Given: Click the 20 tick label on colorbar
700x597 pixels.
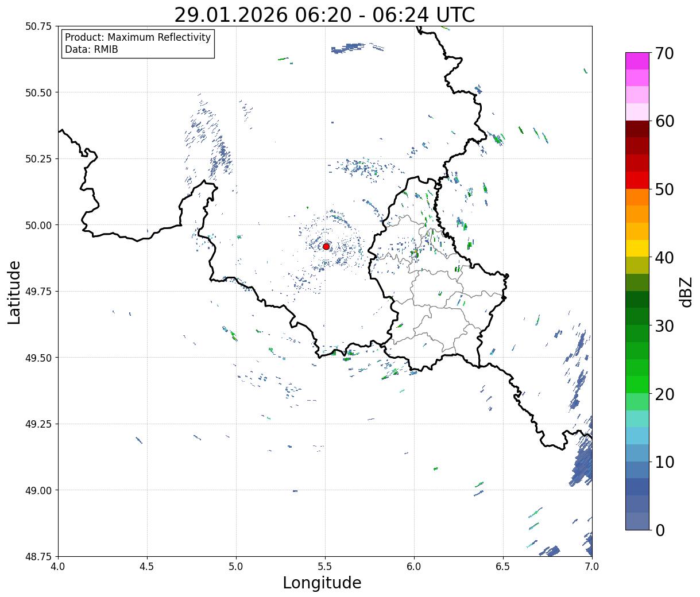Looking at the screenshot, I should [x=664, y=394].
